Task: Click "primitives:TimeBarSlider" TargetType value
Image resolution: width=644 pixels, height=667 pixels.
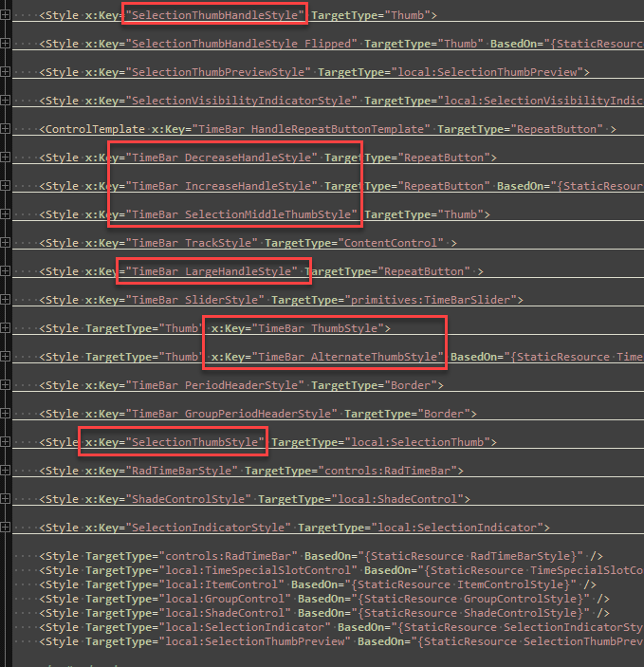Action: point(431,301)
